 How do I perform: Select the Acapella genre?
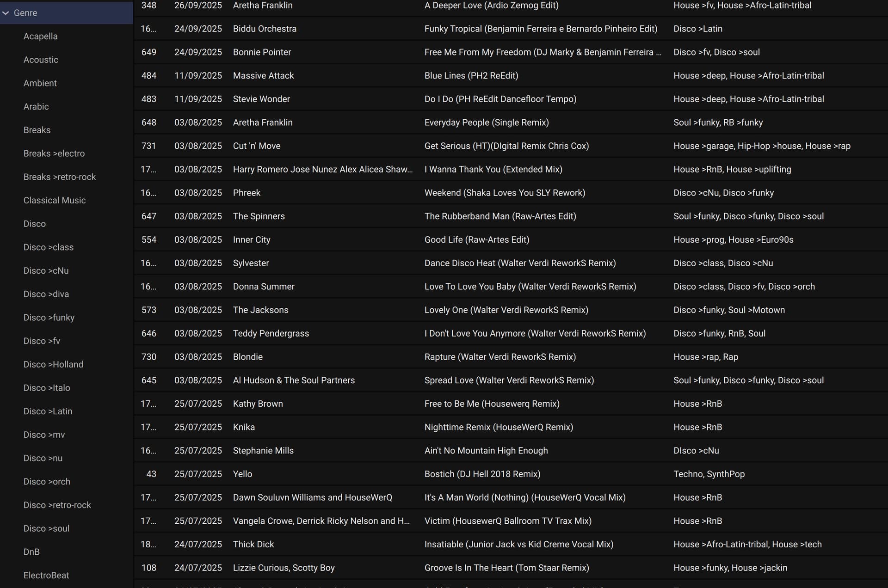pyautogui.click(x=40, y=36)
